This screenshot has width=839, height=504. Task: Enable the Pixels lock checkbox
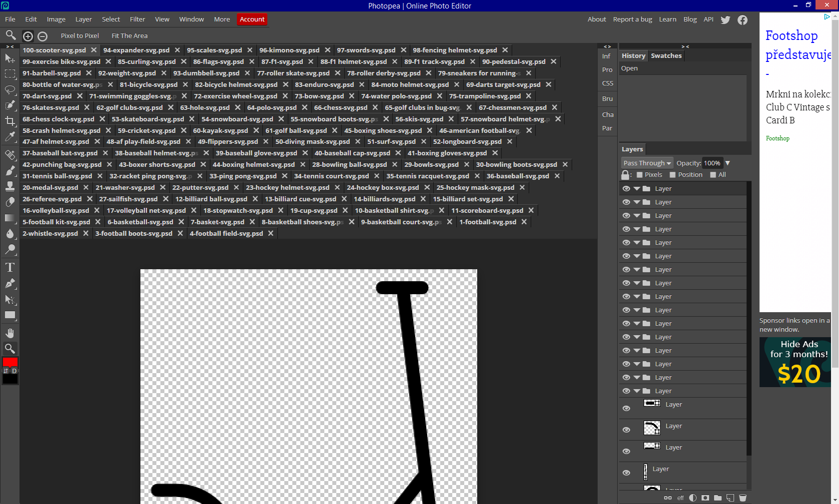pos(640,174)
